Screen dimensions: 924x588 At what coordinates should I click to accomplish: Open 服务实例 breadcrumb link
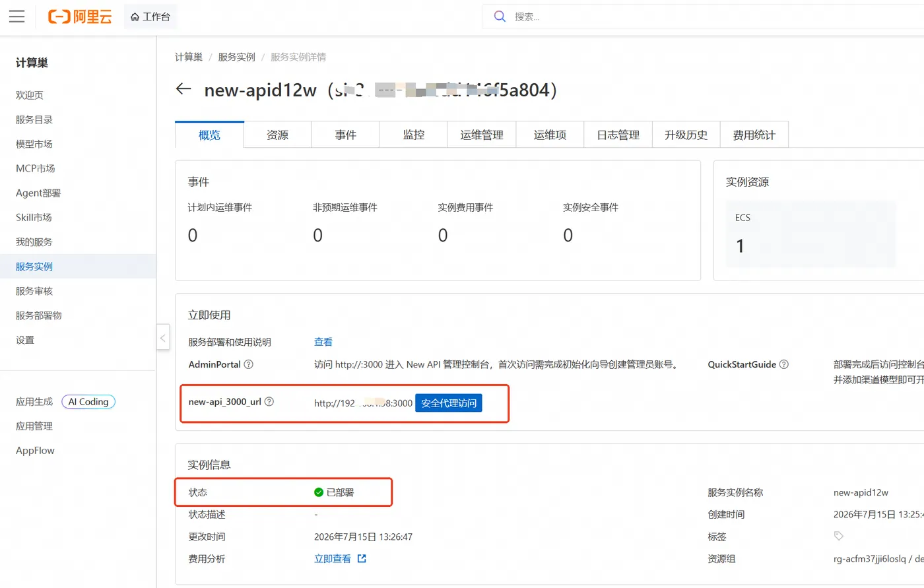pos(236,57)
